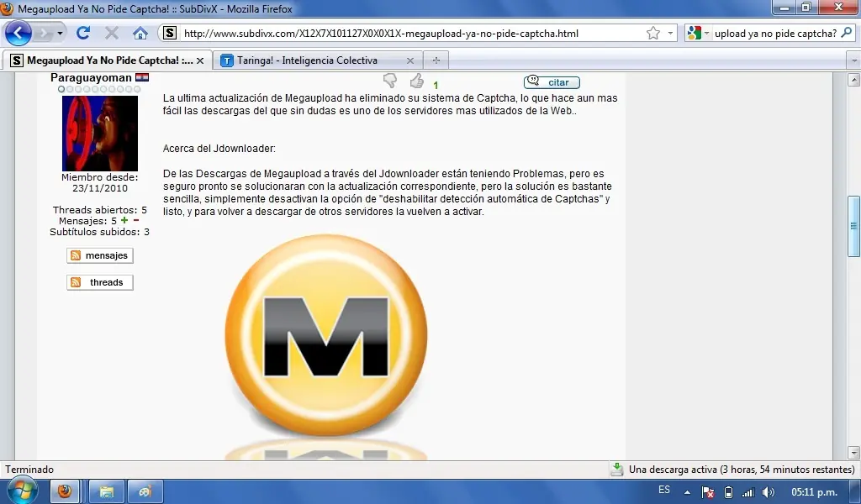
Task: Open the Windows Start menu
Action: coord(22,491)
